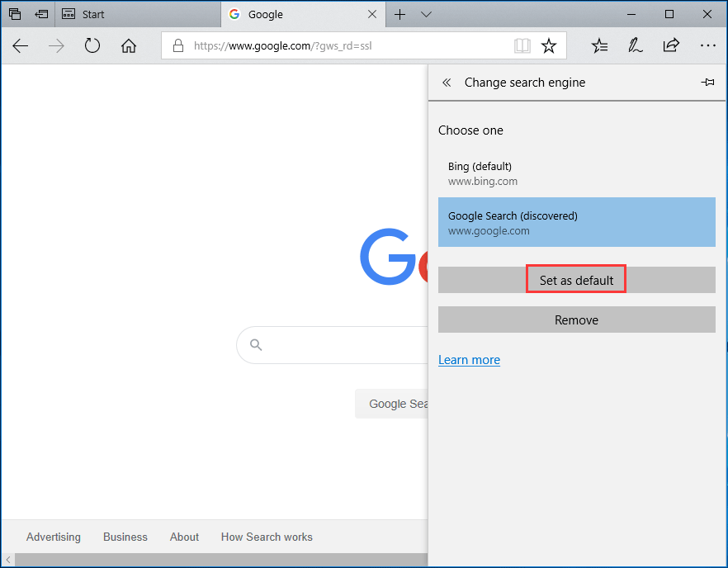
Task: Add page to favorites star icon
Action: [549, 46]
